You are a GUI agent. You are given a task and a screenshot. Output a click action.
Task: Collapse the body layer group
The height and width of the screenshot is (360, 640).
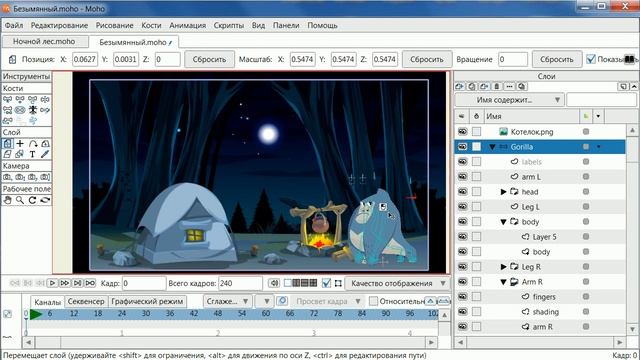503,222
